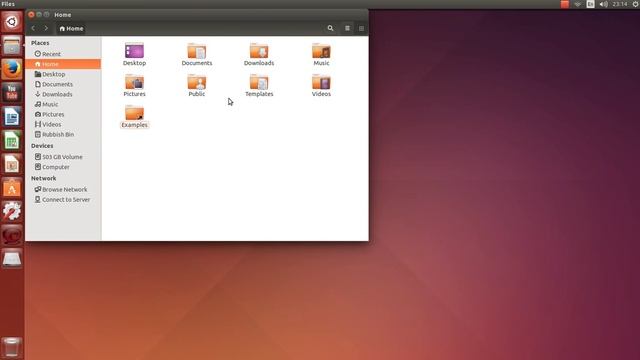Open the Documents folder icon in main pane
Image resolution: width=640 pixels, height=360 pixels.
[197, 51]
